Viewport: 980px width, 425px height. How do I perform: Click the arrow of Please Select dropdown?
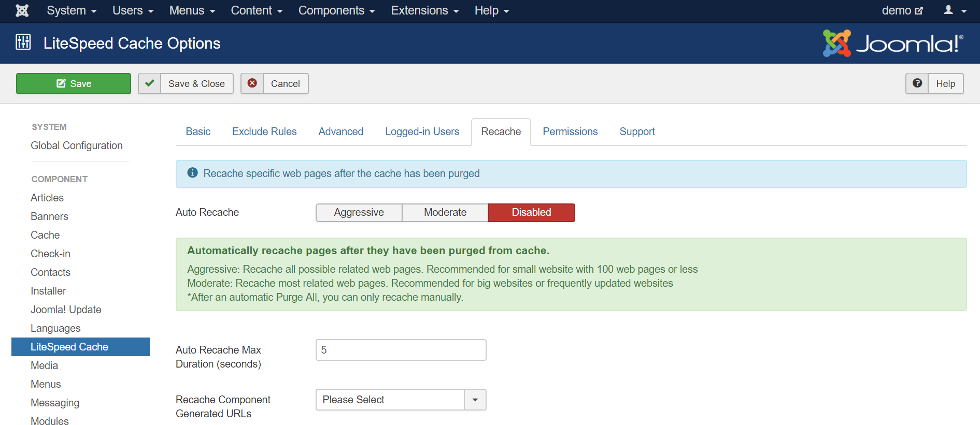tap(475, 400)
